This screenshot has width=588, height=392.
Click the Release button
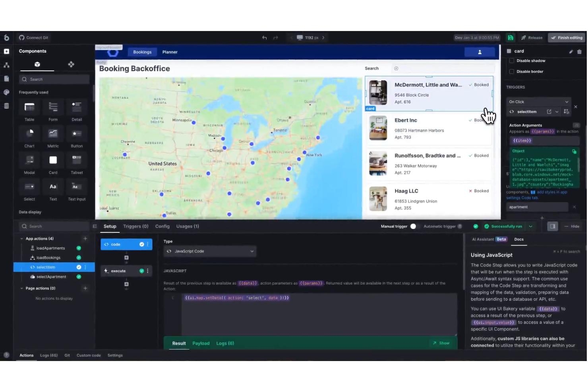tap(532, 37)
